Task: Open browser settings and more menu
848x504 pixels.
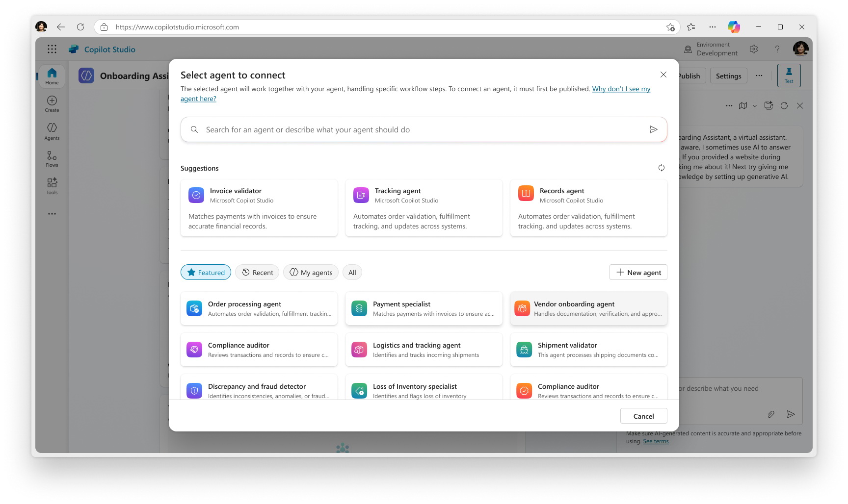Action: (x=713, y=27)
